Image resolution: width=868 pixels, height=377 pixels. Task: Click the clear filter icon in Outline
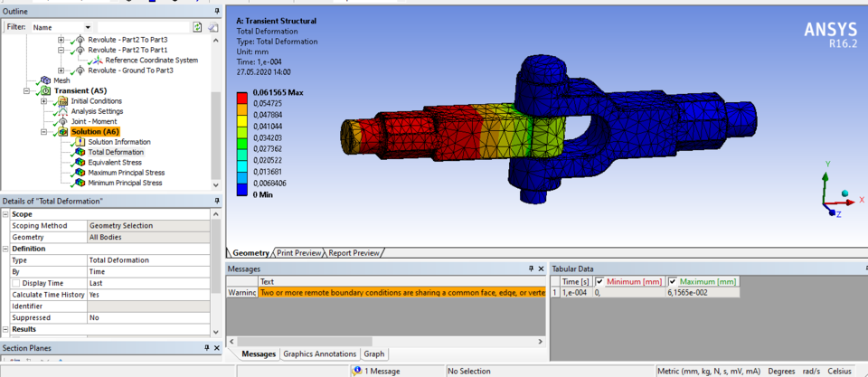213,27
